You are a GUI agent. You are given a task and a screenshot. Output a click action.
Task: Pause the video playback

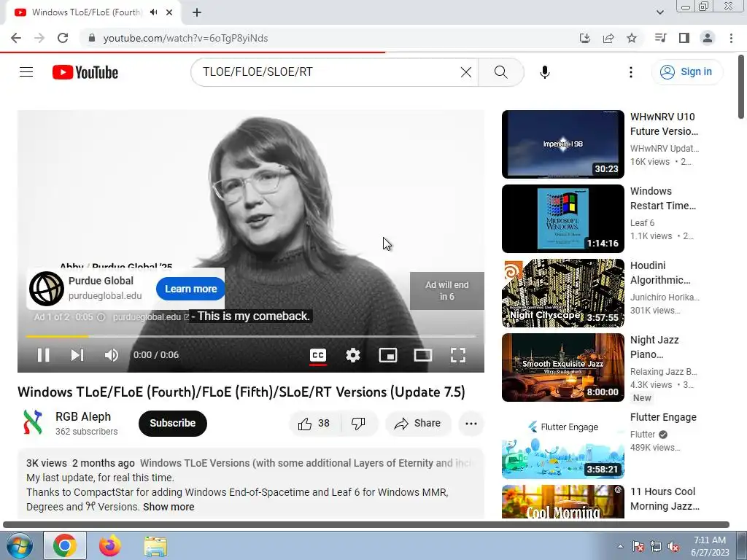click(x=43, y=355)
